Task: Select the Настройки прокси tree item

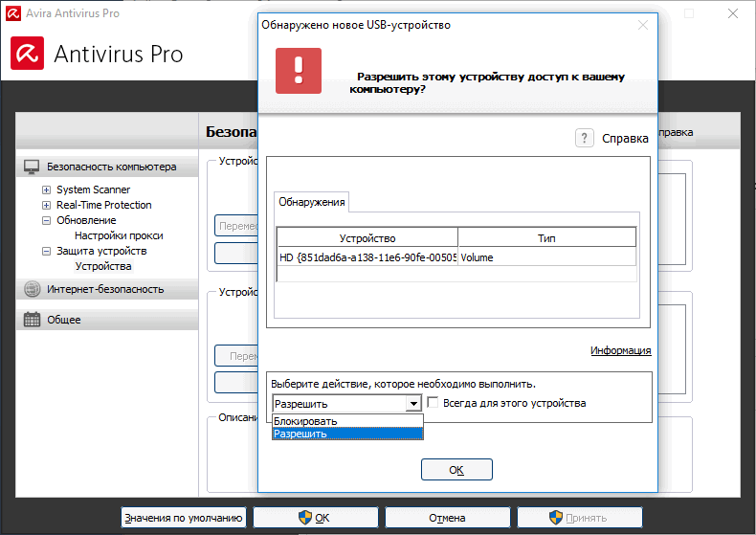Action: pyautogui.click(x=119, y=235)
